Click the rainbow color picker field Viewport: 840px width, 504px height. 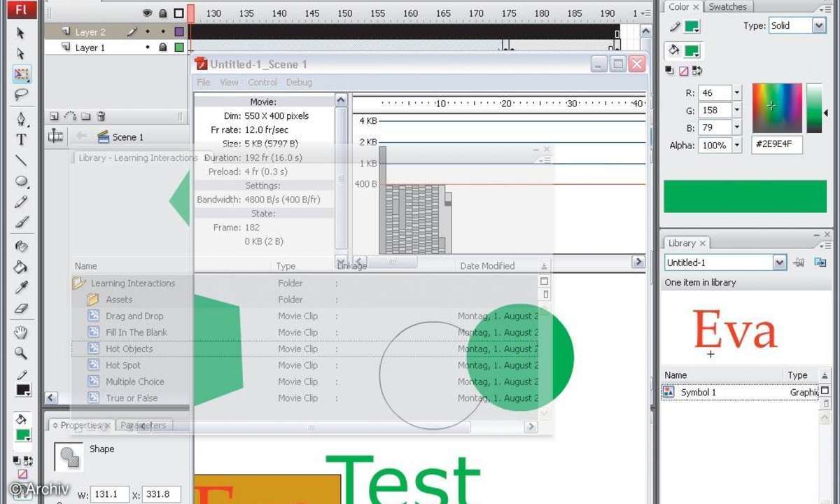click(x=777, y=108)
